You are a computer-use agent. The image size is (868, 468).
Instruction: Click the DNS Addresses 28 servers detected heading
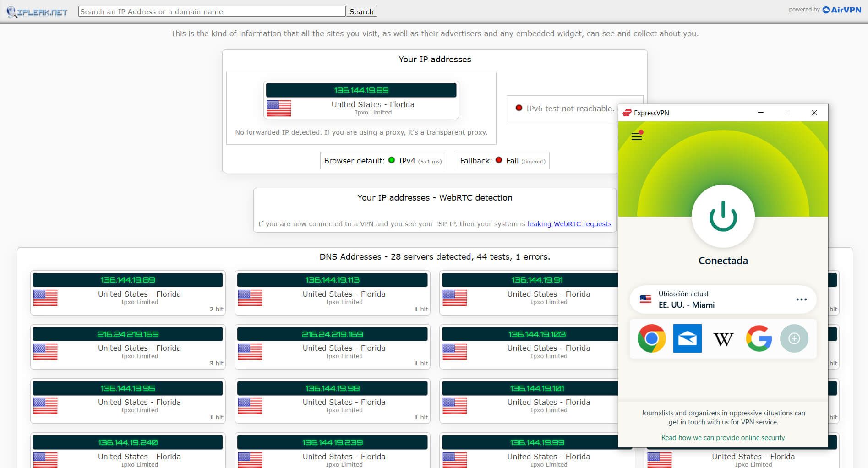point(435,257)
